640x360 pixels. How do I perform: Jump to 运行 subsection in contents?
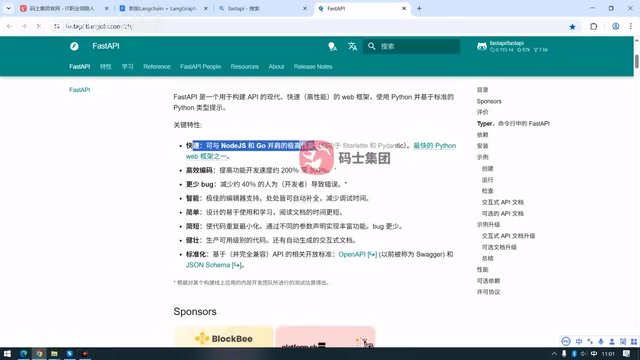pyautogui.click(x=487, y=180)
